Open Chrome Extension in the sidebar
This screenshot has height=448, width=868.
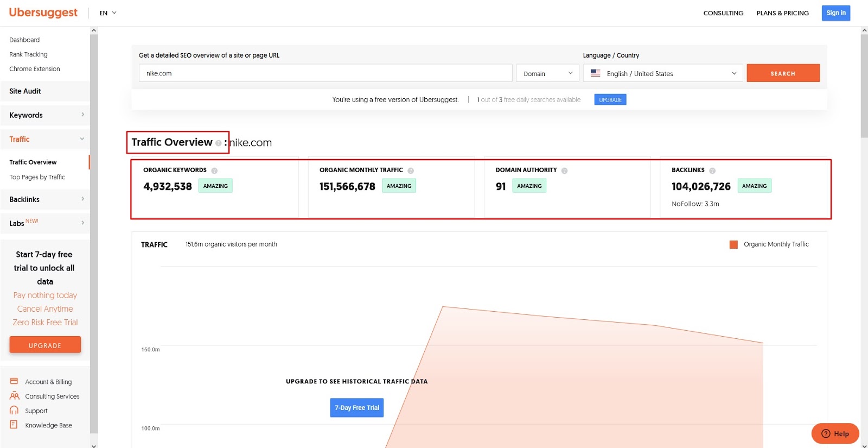pos(35,69)
